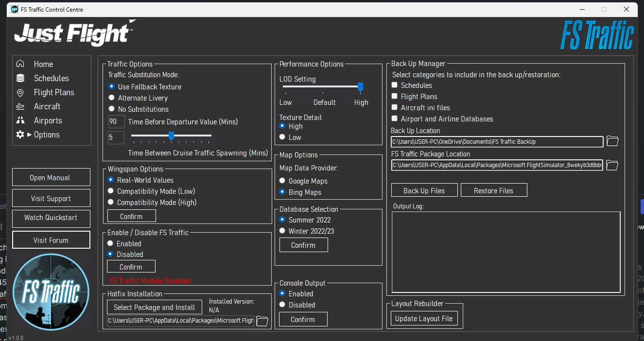This screenshot has width=644, height=341.
Task: Select No Substitutions radio button
Action: tap(111, 109)
